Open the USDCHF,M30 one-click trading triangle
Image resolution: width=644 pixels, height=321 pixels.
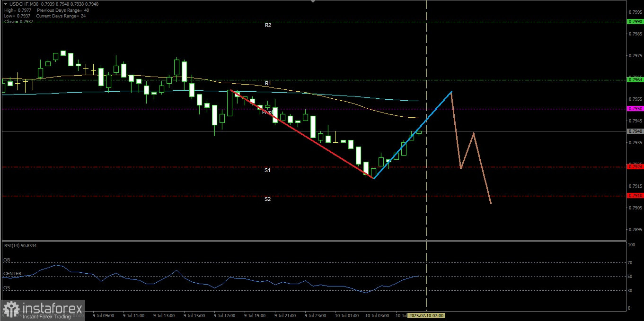pos(5,4)
